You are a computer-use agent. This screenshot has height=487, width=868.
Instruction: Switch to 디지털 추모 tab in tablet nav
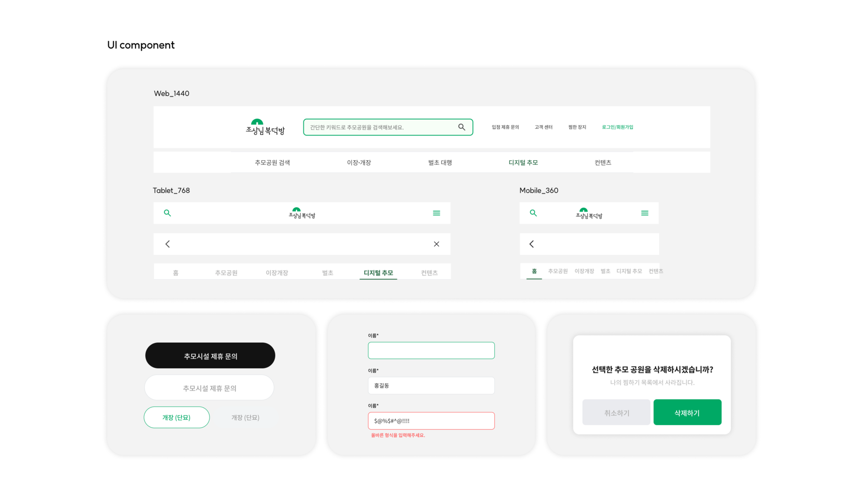378,273
